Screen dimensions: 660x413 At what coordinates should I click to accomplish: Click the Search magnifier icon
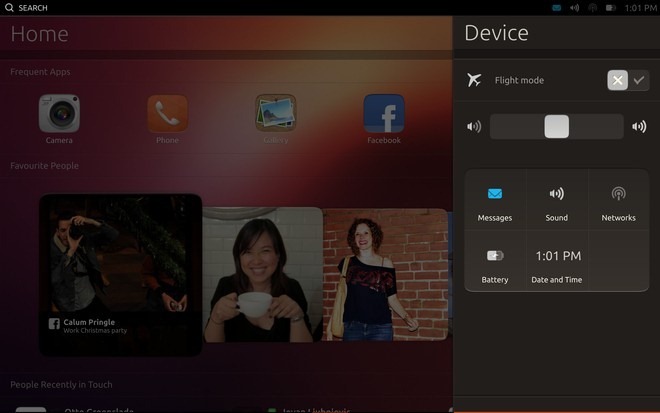(x=9, y=8)
